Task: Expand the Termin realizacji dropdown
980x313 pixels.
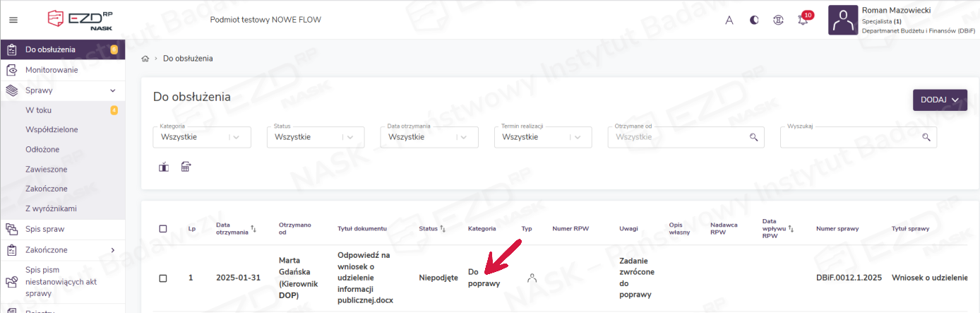Action: tap(543, 137)
